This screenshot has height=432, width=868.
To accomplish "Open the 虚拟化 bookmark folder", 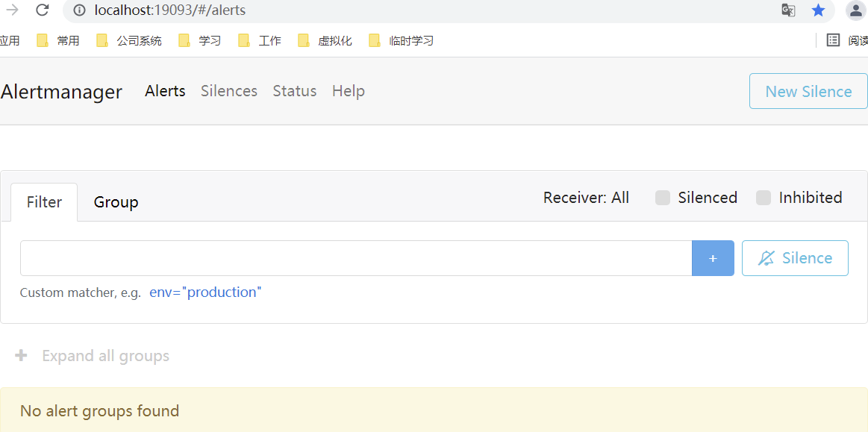I will tap(325, 40).
